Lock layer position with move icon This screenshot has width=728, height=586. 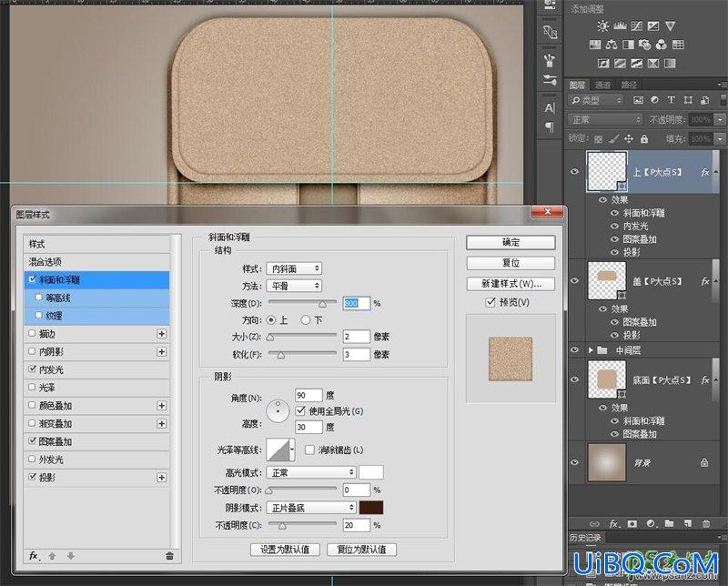click(629, 139)
